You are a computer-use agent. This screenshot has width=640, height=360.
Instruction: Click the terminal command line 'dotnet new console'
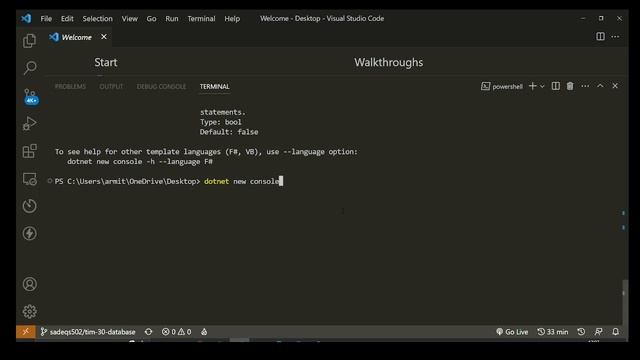pos(242,181)
